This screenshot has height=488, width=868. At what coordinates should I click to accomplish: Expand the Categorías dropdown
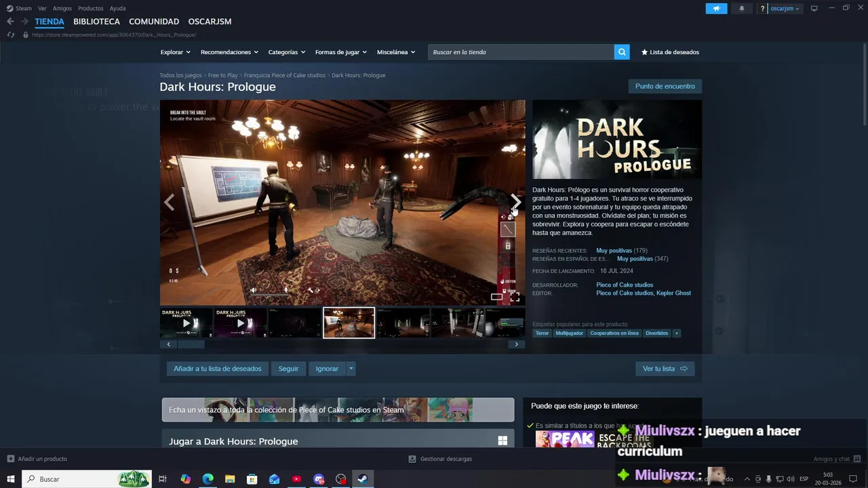coord(286,52)
